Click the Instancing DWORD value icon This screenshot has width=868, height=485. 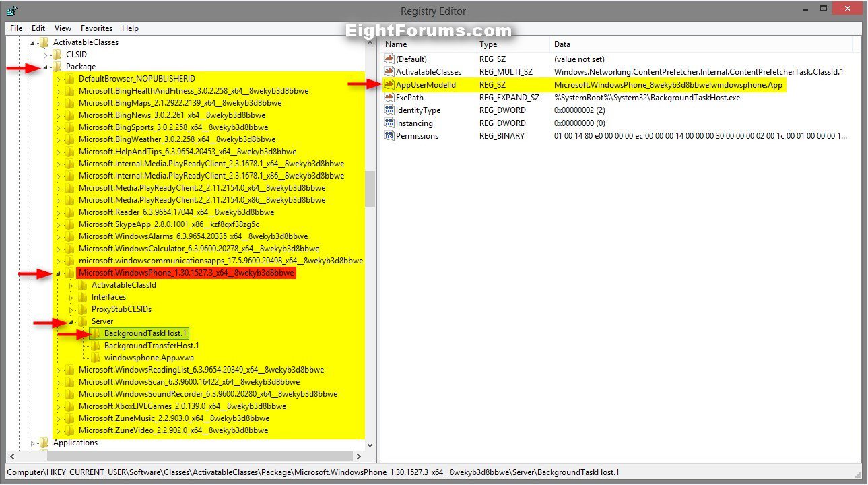click(x=389, y=123)
